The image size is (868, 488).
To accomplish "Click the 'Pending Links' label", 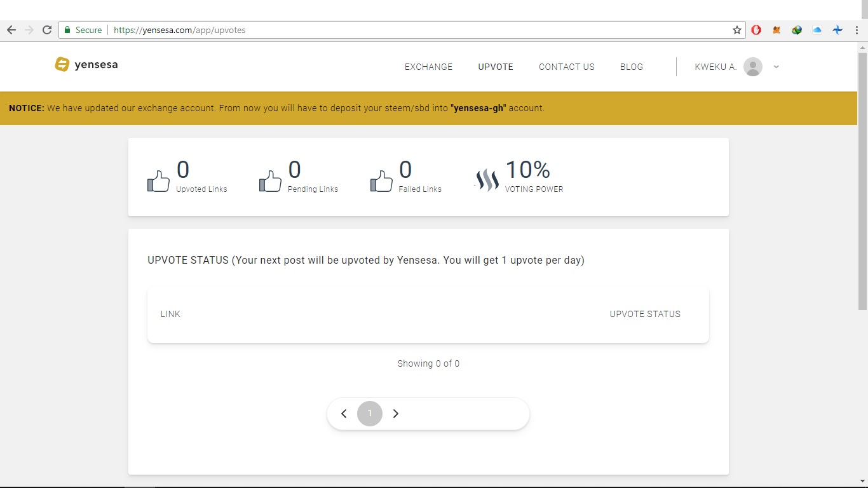I will pos(313,189).
